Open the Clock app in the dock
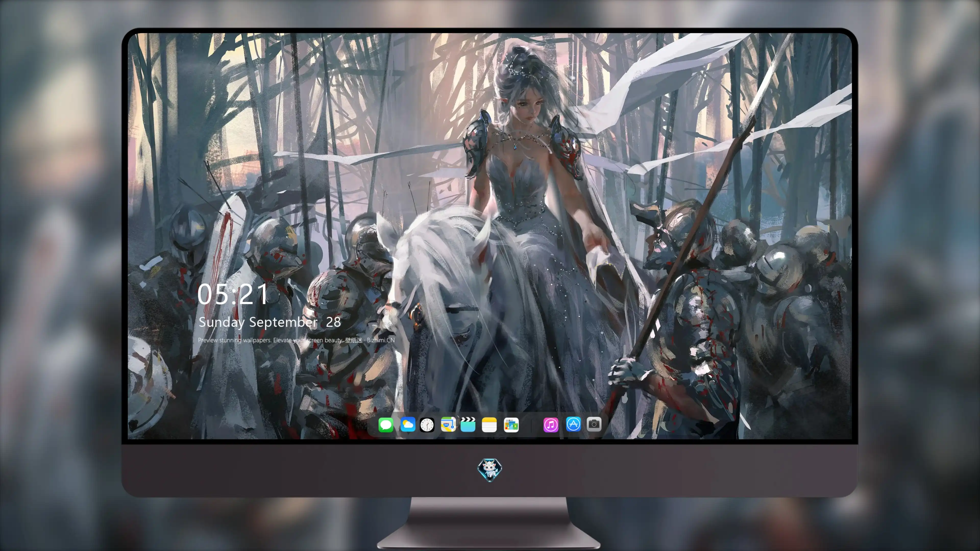The width and height of the screenshot is (980, 551). 427,425
